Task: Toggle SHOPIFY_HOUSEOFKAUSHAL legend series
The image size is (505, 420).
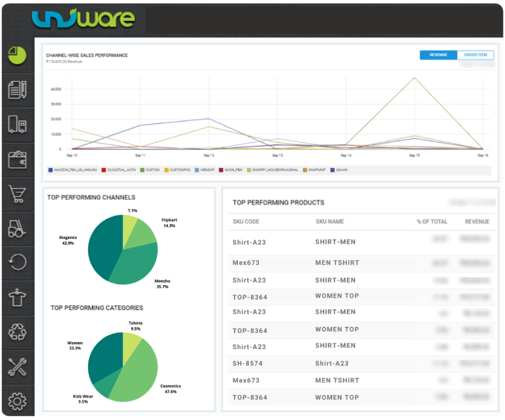Action: [x=272, y=170]
